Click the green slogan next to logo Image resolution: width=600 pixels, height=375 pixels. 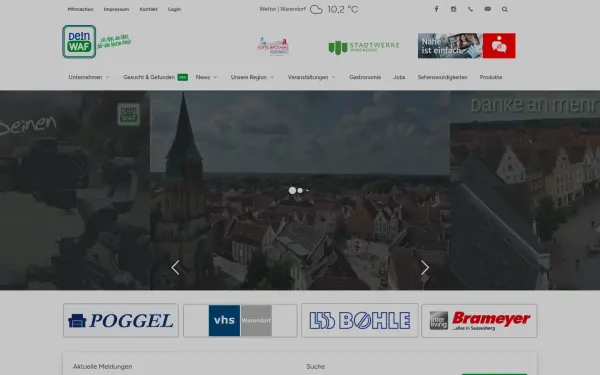(x=114, y=41)
